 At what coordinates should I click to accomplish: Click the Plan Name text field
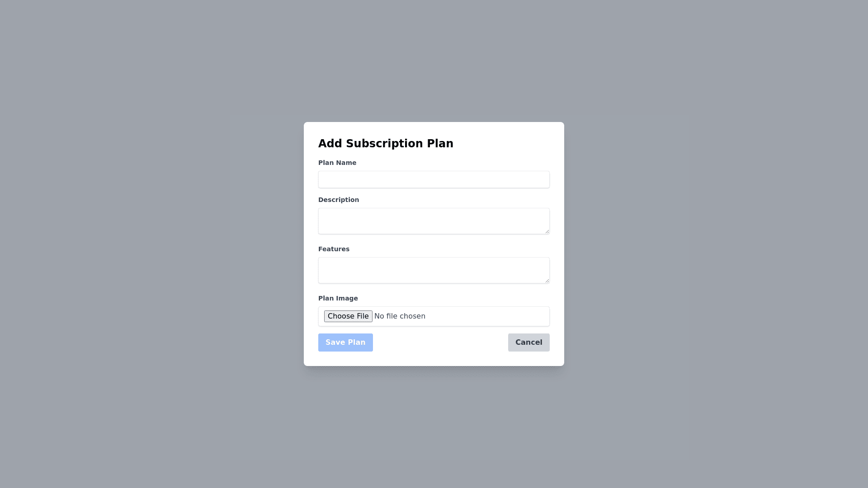tap(434, 180)
